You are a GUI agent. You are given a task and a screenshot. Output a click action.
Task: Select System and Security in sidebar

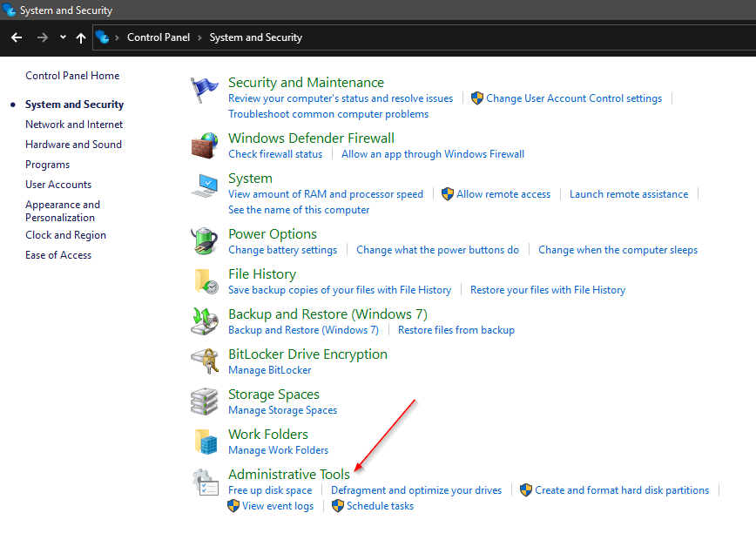pyautogui.click(x=74, y=105)
